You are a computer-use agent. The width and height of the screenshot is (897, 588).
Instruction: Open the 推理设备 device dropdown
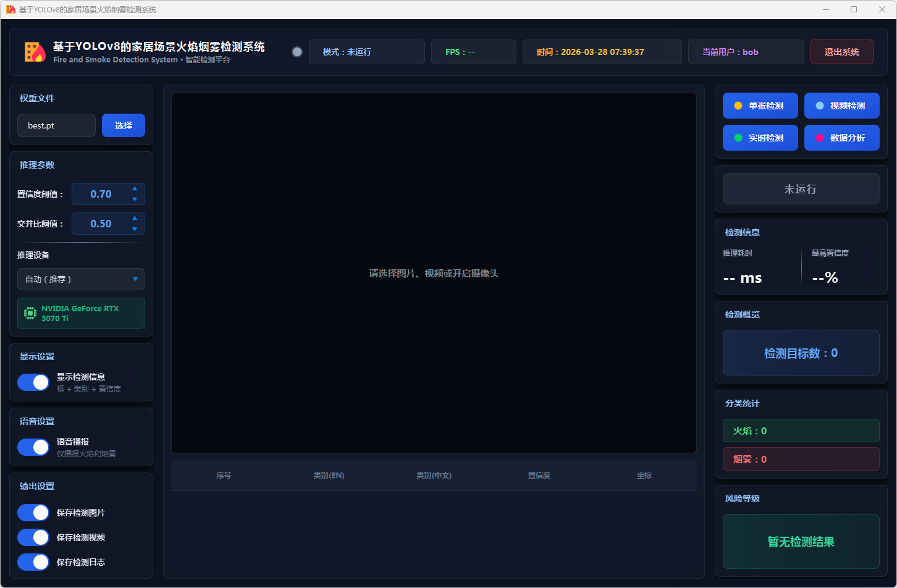click(81, 279)
